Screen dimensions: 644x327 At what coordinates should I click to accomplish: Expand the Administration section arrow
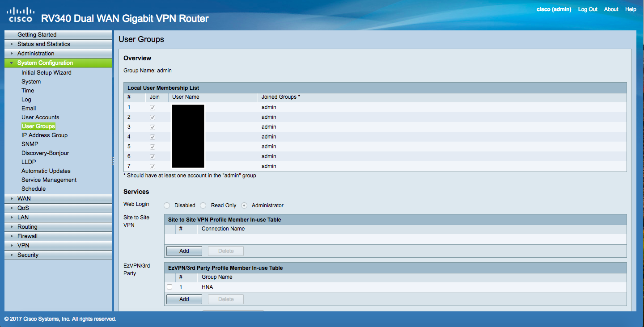coord(12,54)
